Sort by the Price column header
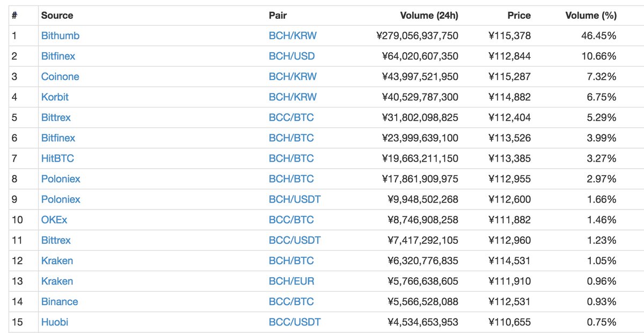Image resolution: width=644 pixels, height=333 pixels. click(519, 16)
